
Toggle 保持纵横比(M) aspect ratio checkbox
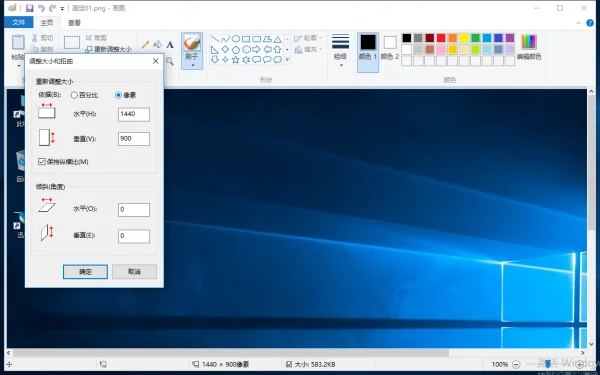pos(42,161)
